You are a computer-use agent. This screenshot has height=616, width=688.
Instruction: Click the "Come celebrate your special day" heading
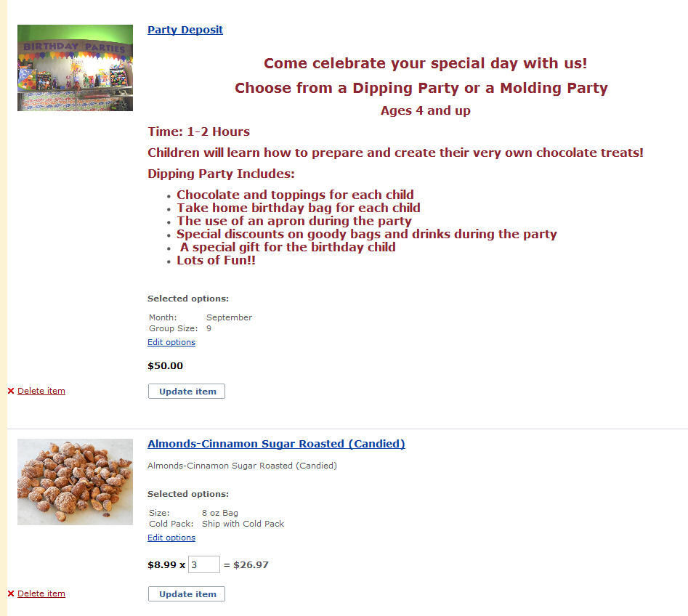tap(425, 63)
